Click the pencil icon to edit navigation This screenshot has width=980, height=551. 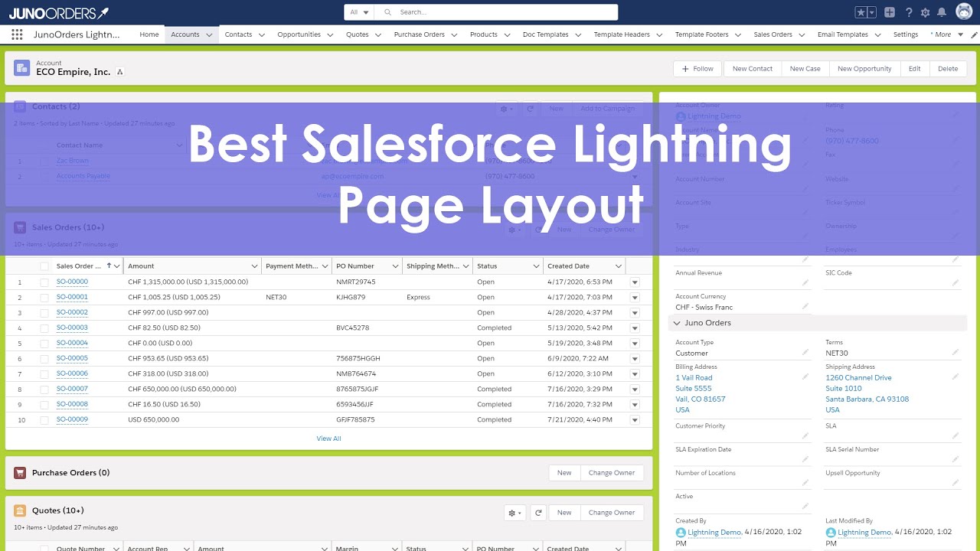974,34
